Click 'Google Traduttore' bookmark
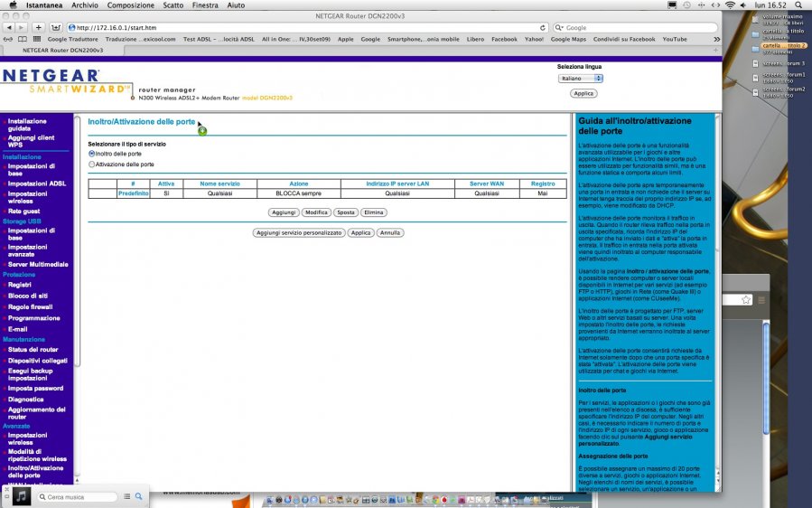Image resolution: width=812 pixels, height=508 pixels. [x=72, y=39]
